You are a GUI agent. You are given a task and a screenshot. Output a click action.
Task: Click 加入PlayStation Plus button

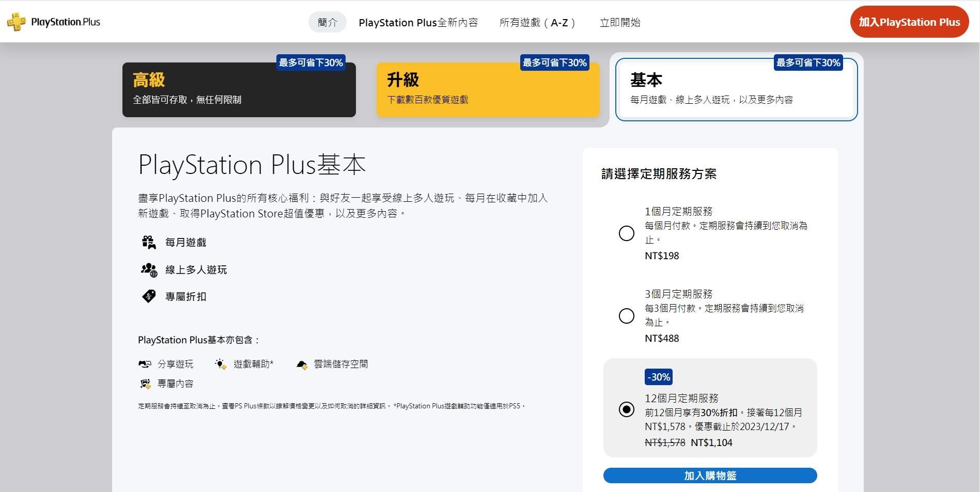tap(909, 22)
